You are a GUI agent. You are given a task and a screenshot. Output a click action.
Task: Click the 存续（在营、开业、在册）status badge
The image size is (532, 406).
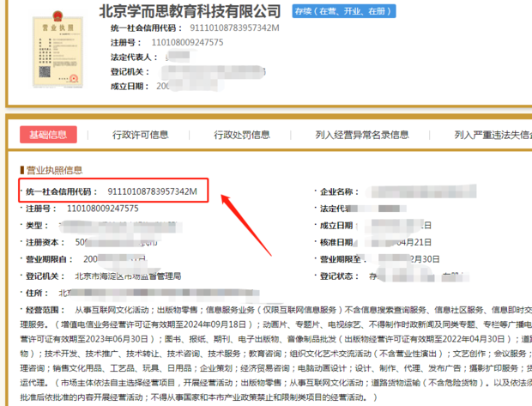(344, 11)
